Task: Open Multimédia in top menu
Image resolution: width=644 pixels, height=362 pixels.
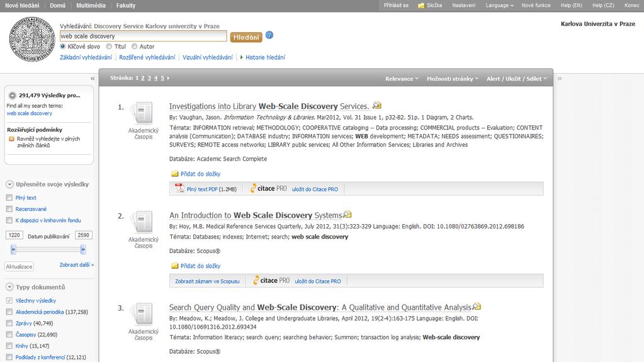Action: click(x=91, y=5)
